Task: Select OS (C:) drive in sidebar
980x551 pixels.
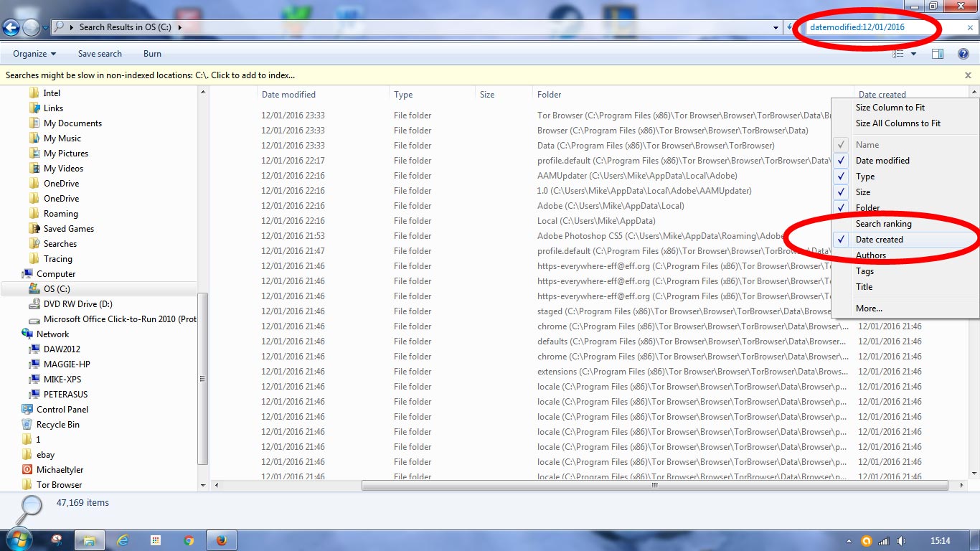Action: (49, 289)
